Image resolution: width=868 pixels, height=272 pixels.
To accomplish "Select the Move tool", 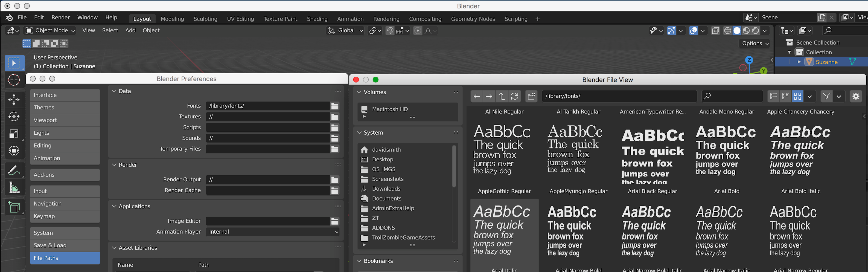I will (14, 99).
